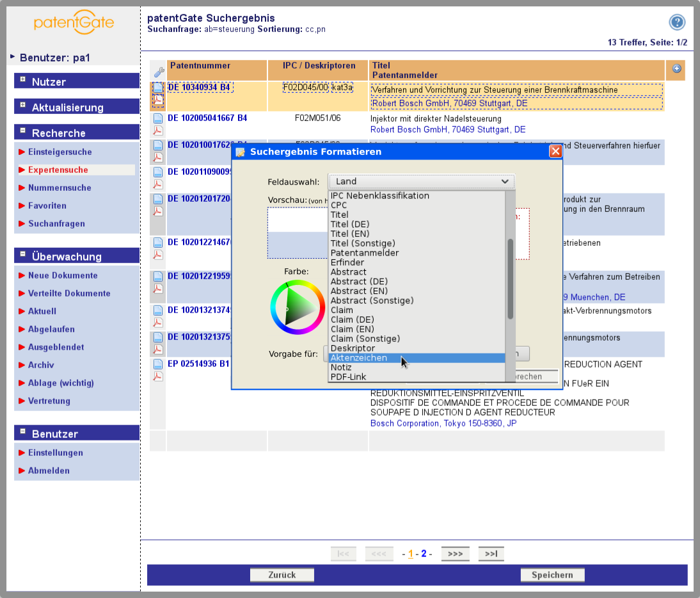The image size is (700, 598).
Task: Pick Abstract (EN) in the field list
Action: coord(417,291)
